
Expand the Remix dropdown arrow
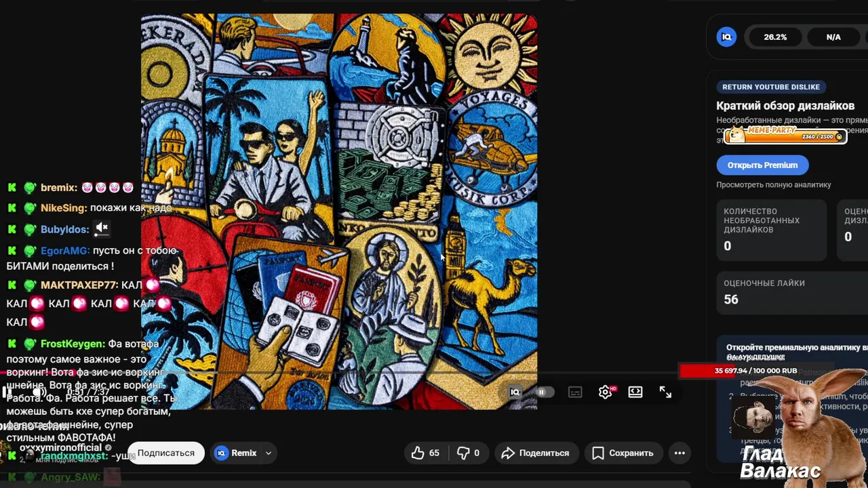tap(269, 453)
